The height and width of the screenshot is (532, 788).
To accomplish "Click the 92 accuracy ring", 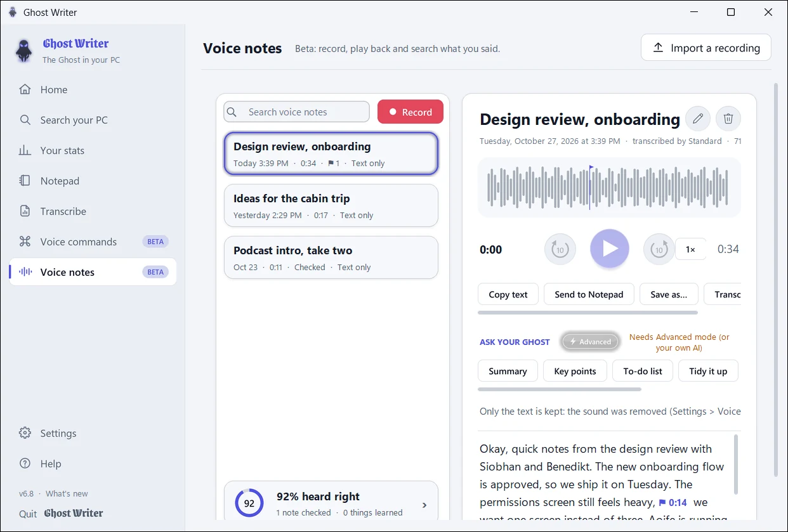I will 249,503.
